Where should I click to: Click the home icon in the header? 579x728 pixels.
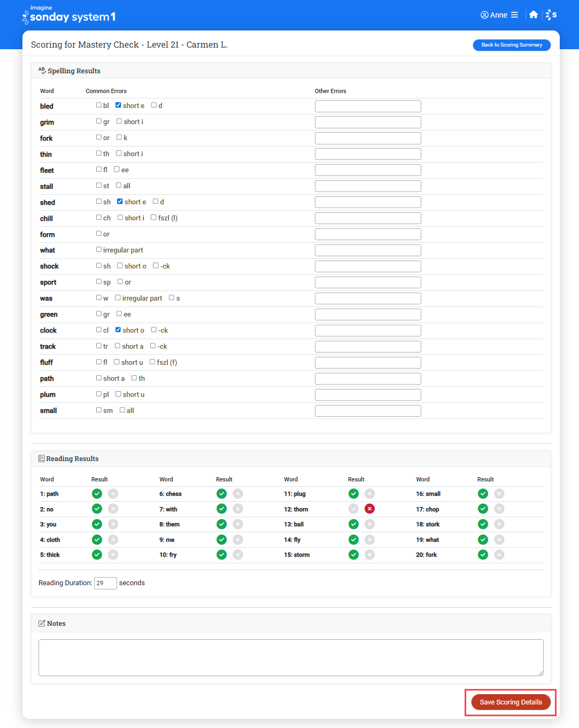(x=534, y=14)
